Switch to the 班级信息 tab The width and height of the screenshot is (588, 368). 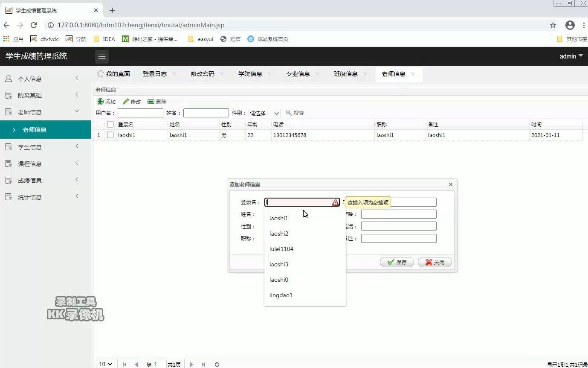point(346,74)
